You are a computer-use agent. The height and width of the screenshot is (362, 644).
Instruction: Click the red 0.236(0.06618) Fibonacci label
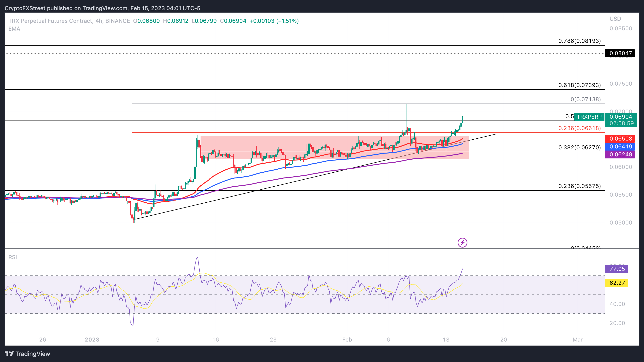tap(580, 128)
